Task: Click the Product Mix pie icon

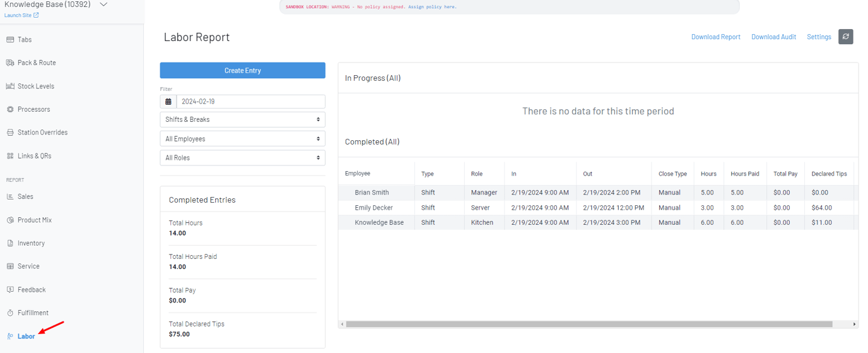Action: point(10,220)
